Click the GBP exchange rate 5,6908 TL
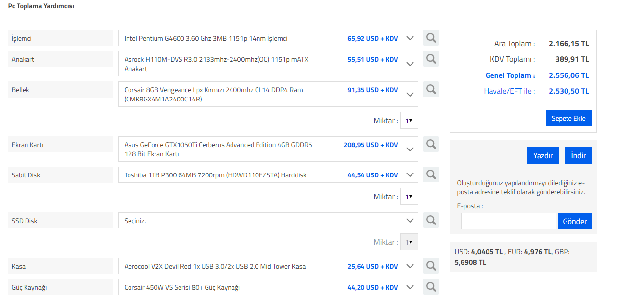 coord(470,262)
